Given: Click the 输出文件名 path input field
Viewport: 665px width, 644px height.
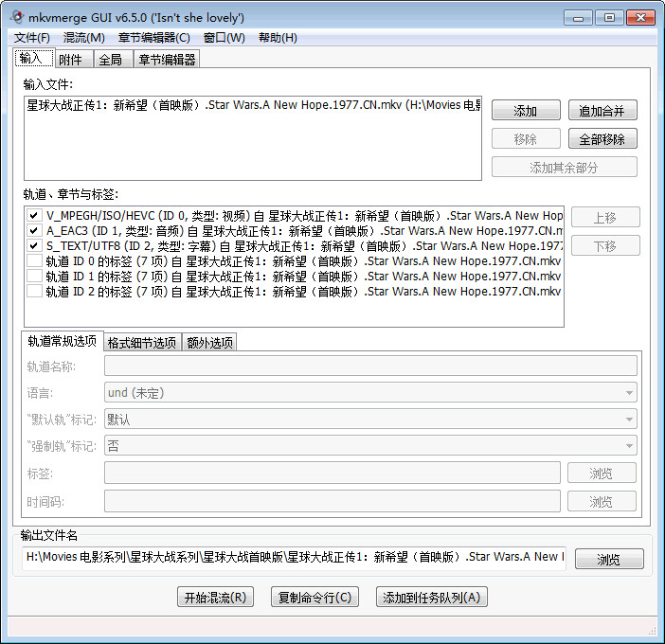Looking at the screenshot, I should click(x=295, y=557).
